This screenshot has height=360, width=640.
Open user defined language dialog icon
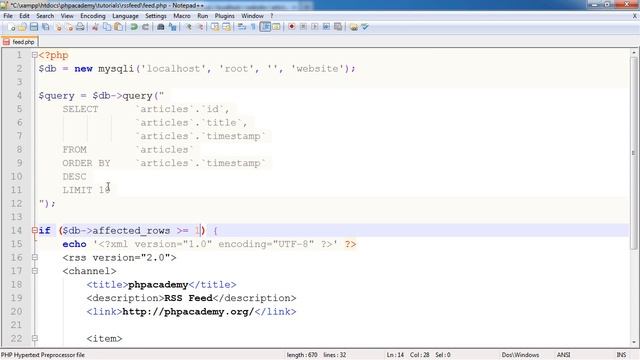point(276,27)
